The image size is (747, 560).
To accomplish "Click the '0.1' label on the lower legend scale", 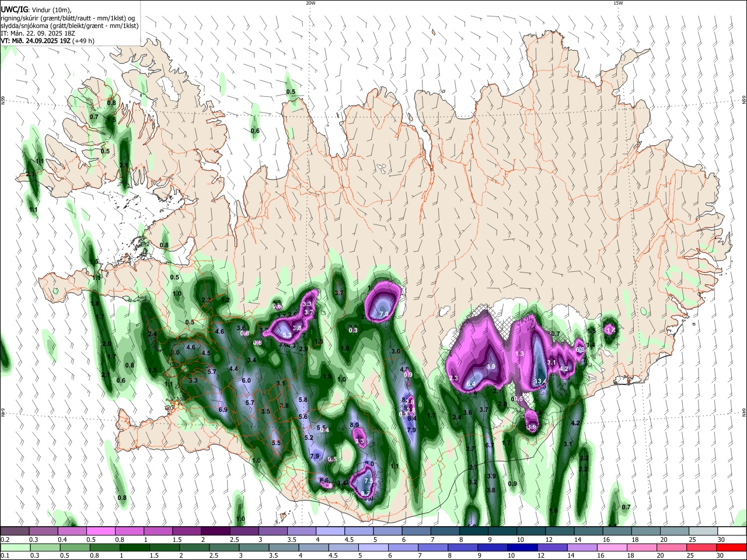I will [x=5, y=556].
